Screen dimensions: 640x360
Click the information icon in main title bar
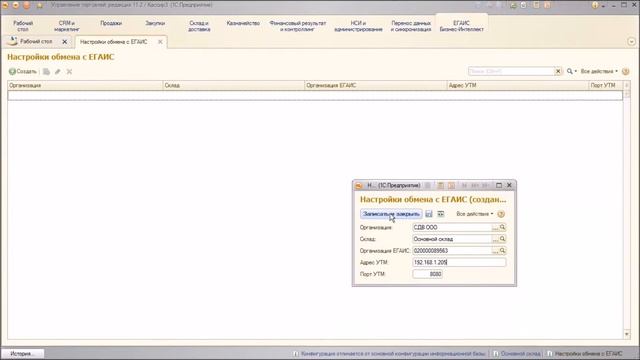595,5
